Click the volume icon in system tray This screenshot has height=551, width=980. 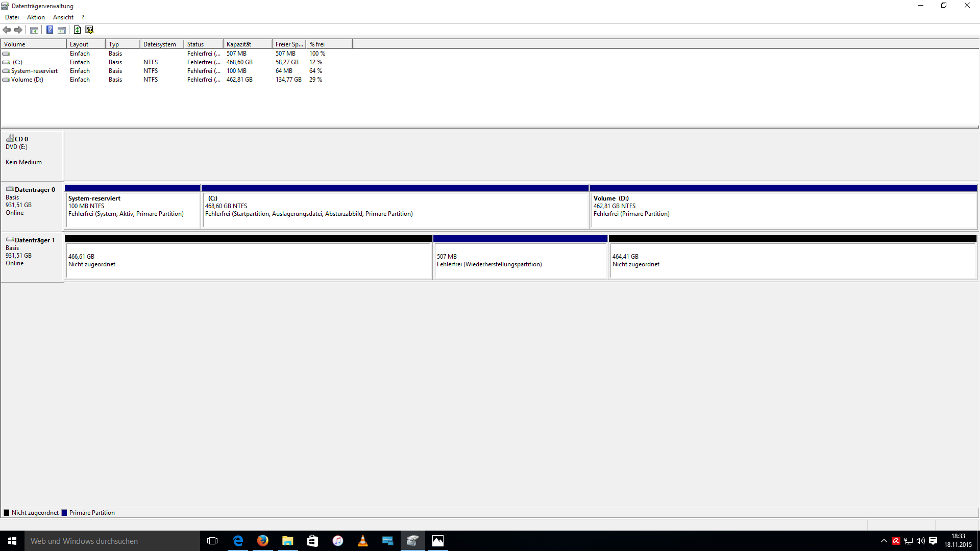pyautogui.click(x=920, y=541)
